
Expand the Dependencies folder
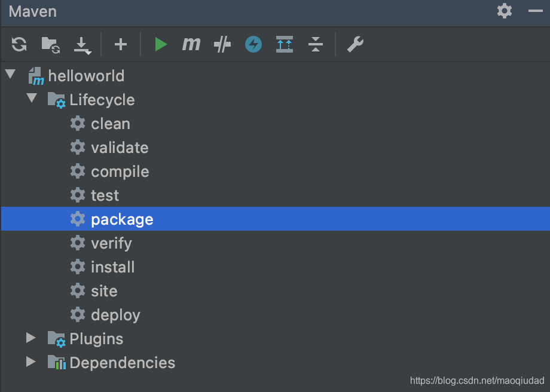[x=31, y=362]
